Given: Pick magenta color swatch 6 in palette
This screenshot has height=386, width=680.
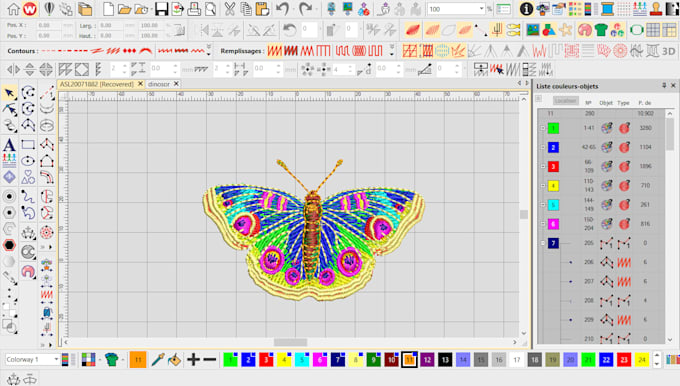Looking at the screenshot, I should [320, 360].
